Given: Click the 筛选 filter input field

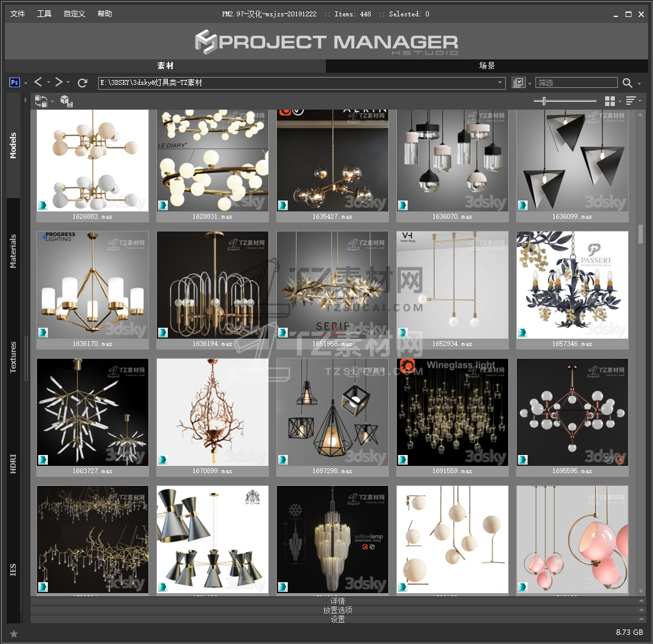Looking at the screenshot, I should (x=577, y=82).
